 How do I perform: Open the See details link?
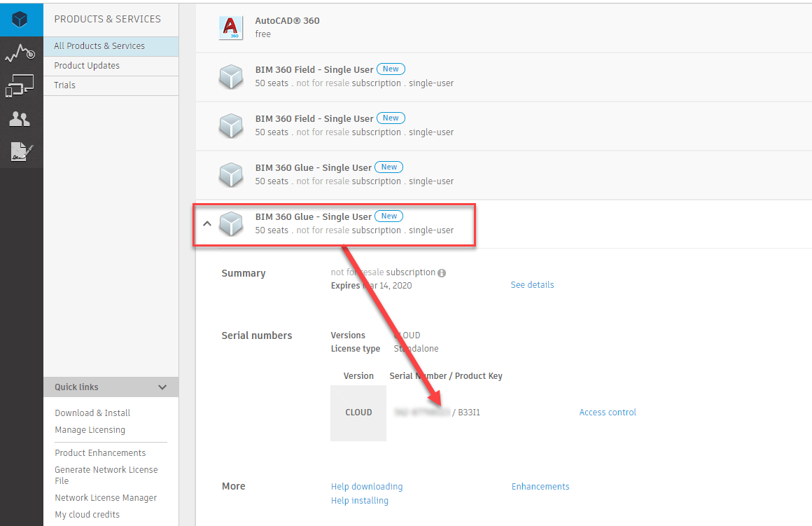pos(533,284)
